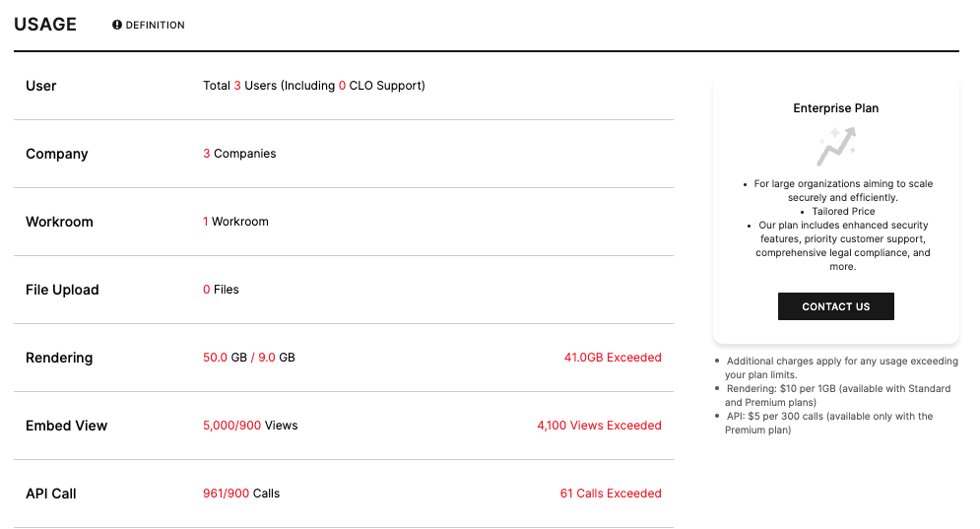Viewport: 980px width, 529px height.
Task: Click the Rendering row label
Action: (x=59, y=358)
